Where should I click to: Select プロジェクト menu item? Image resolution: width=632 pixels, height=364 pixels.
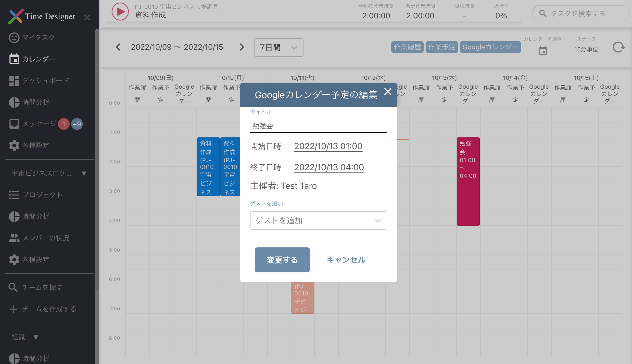coord(42,195)
